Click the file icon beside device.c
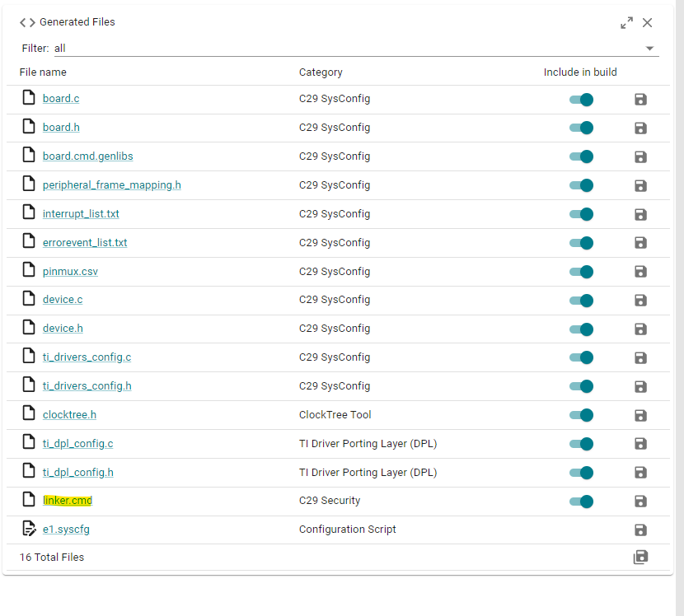This screenshot has height=616, width=684. pos(29,299)
